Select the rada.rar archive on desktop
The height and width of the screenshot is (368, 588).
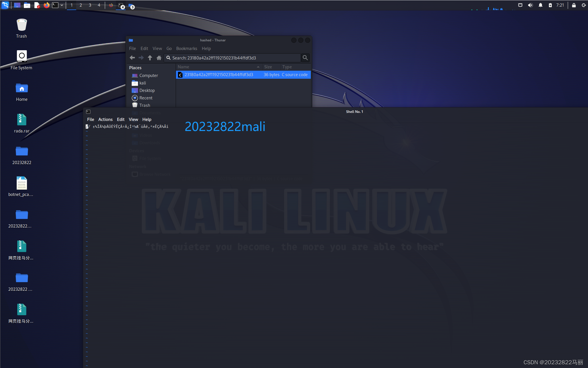(x=22, y=123)
